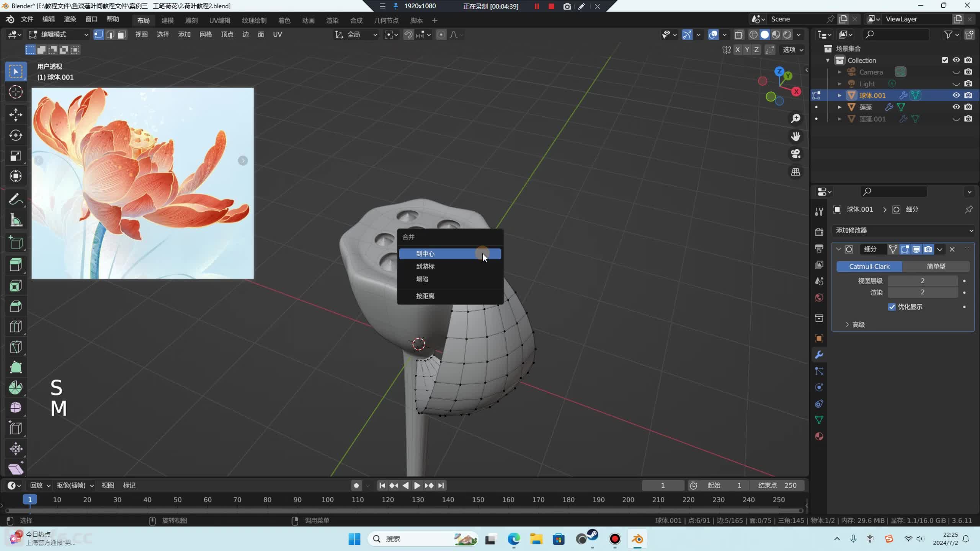The height and width of the screenshot is (551, 980).
Task: Open the 选项 options dropdown
Action: [x=792, y=50]
